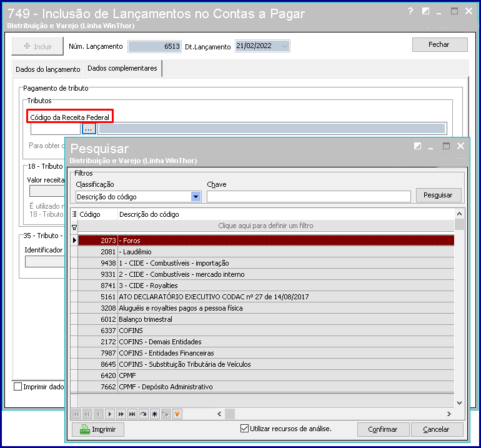Image resolution: width=481 pixels, height=448 pixels.
Task: Click the down arrow on grid vertical scrollbar
Action: 459,403
